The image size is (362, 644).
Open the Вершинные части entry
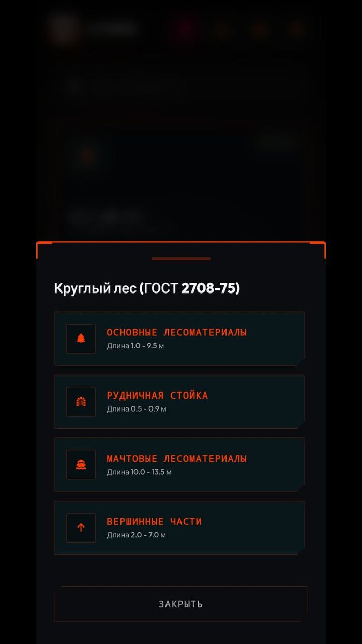point(154,522)
